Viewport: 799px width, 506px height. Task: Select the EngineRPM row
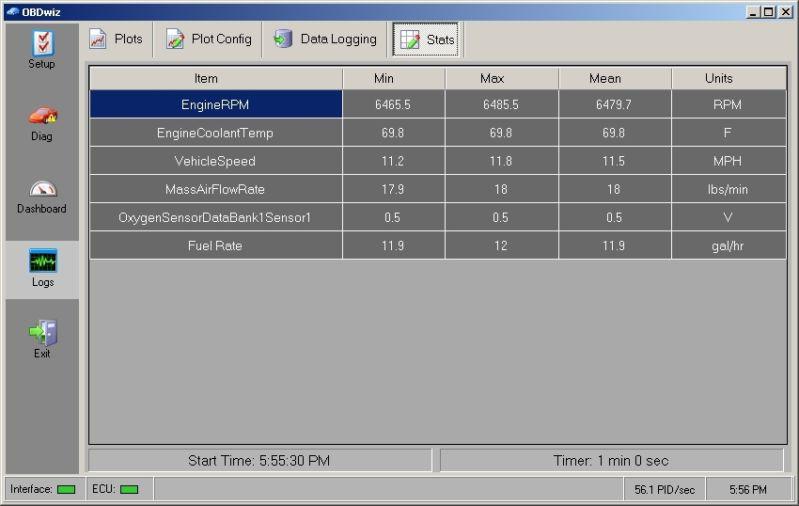[216, 105]
